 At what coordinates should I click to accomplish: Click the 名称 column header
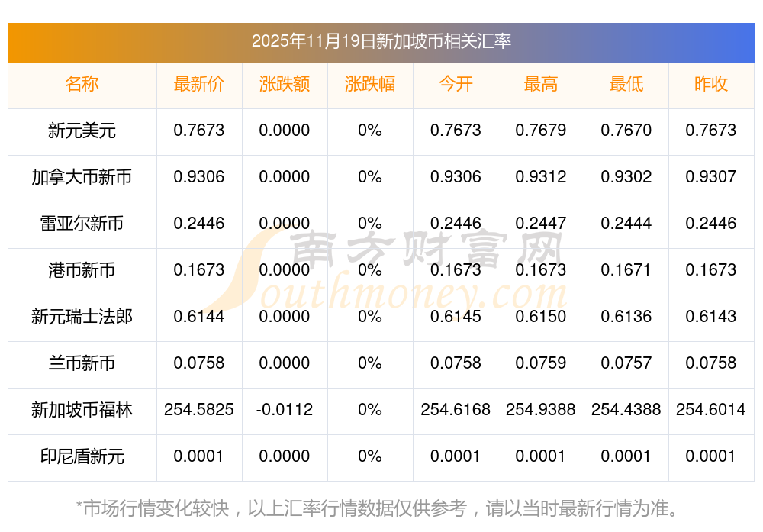[82, 84]
